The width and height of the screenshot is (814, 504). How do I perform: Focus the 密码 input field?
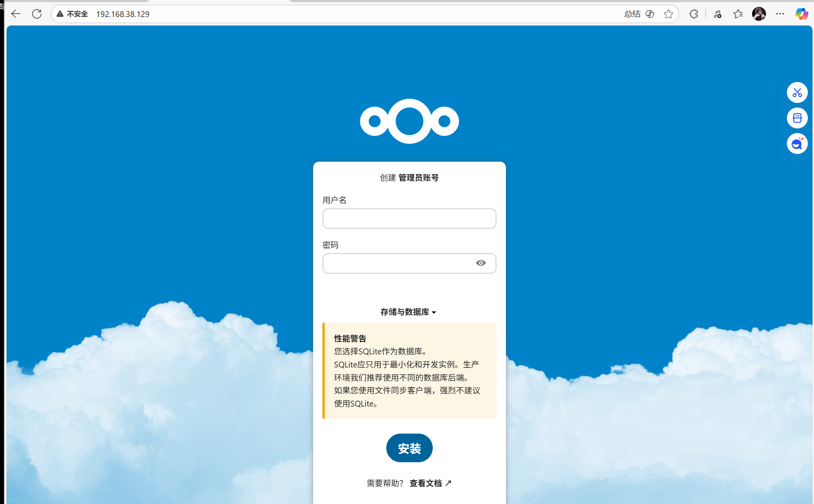point(409,263)
